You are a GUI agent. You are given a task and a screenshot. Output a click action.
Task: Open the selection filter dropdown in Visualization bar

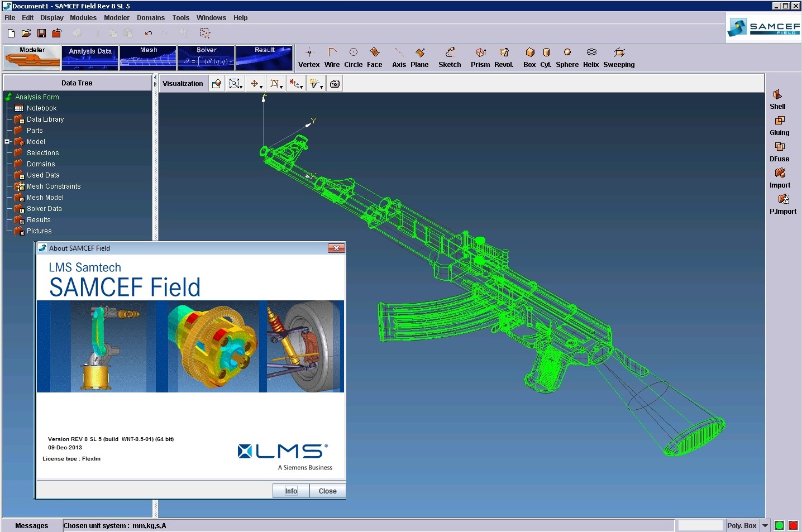(316, 84)
